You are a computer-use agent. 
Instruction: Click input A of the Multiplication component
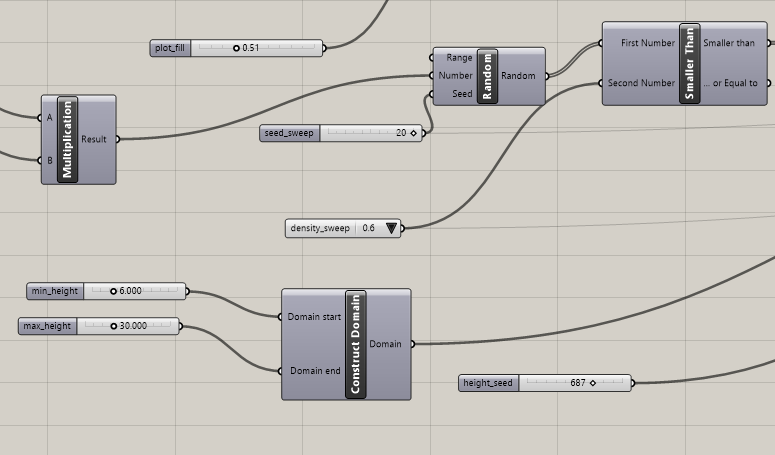(x=49, y=118)
